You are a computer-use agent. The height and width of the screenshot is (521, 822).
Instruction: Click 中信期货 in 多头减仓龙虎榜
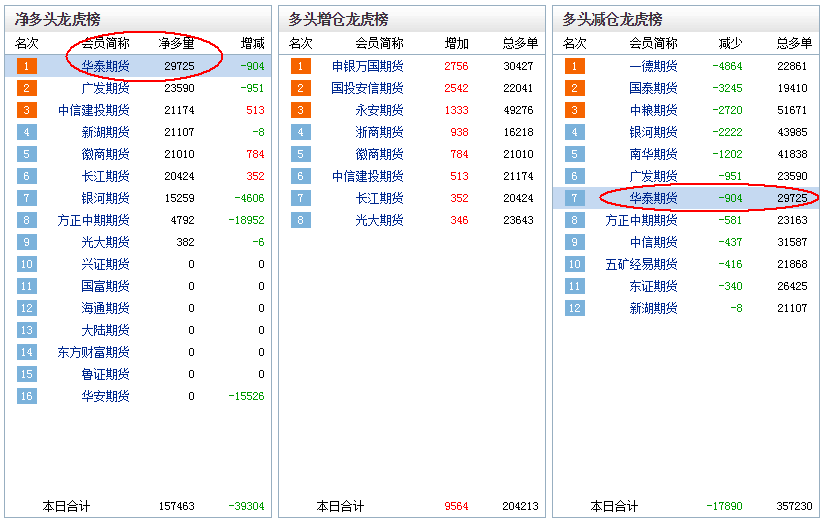click(x=653, y=242)
